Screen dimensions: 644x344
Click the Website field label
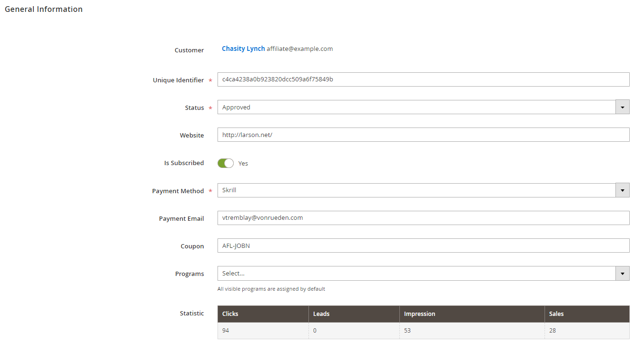[x=192, y=135]
